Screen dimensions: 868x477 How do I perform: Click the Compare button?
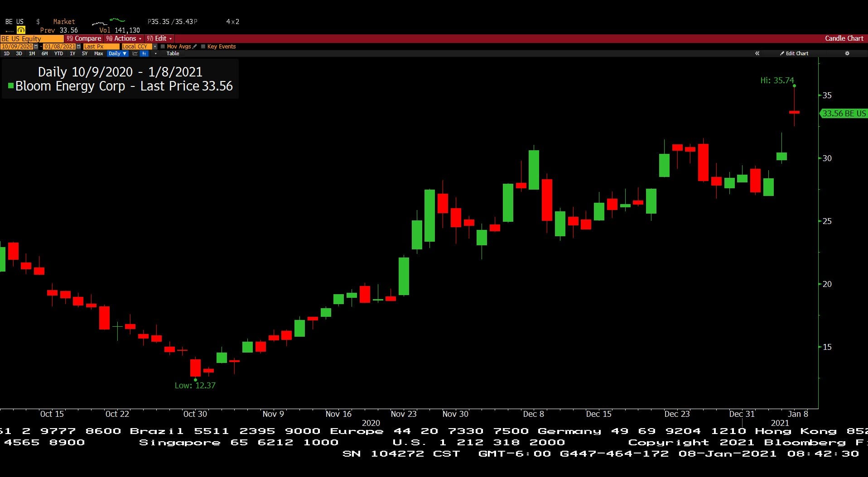pyautogui.click(x=84, y=38)
